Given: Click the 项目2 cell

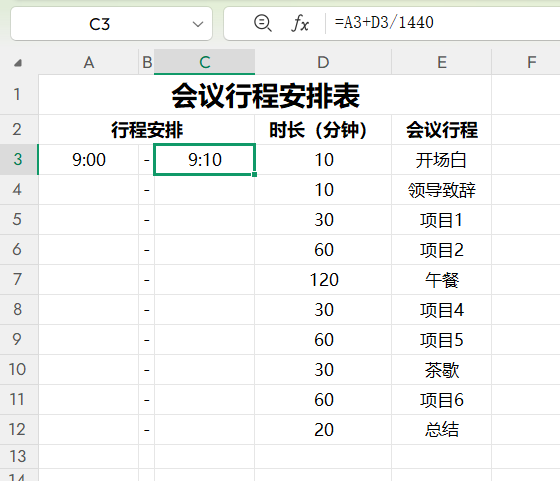Looking at the screenshot, I should tap(441, 250).
